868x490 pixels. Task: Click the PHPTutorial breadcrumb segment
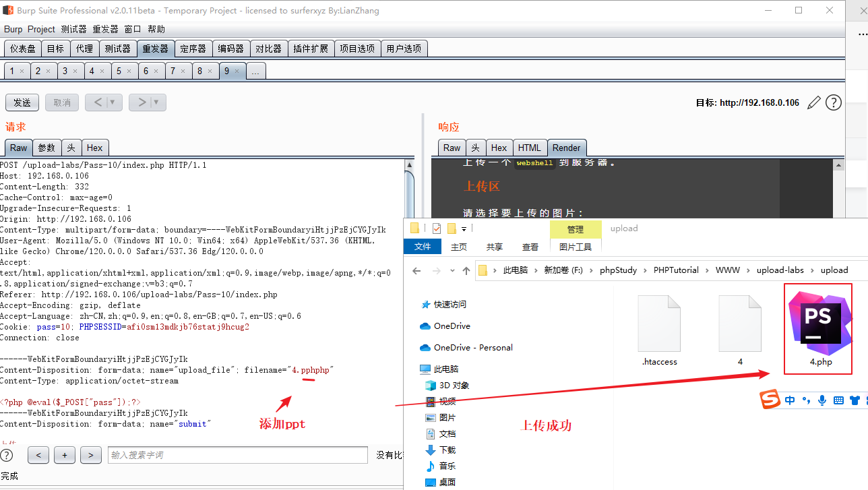[676, 270]
